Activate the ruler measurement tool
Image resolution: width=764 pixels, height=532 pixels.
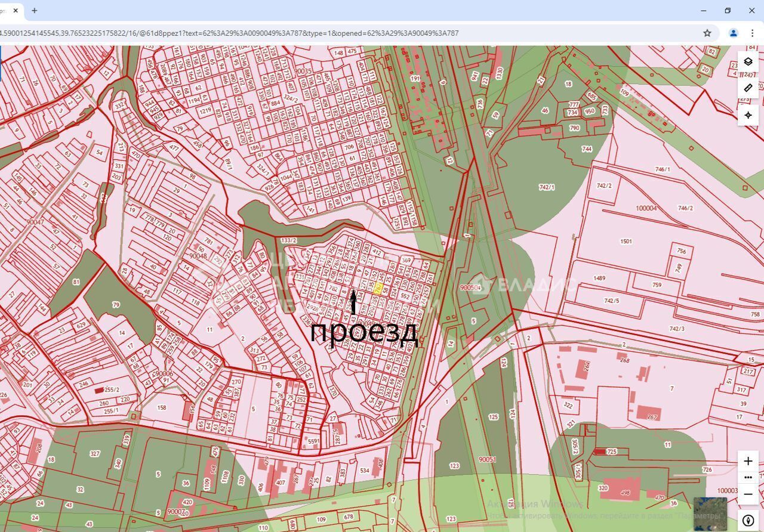[x=748, y=88]
